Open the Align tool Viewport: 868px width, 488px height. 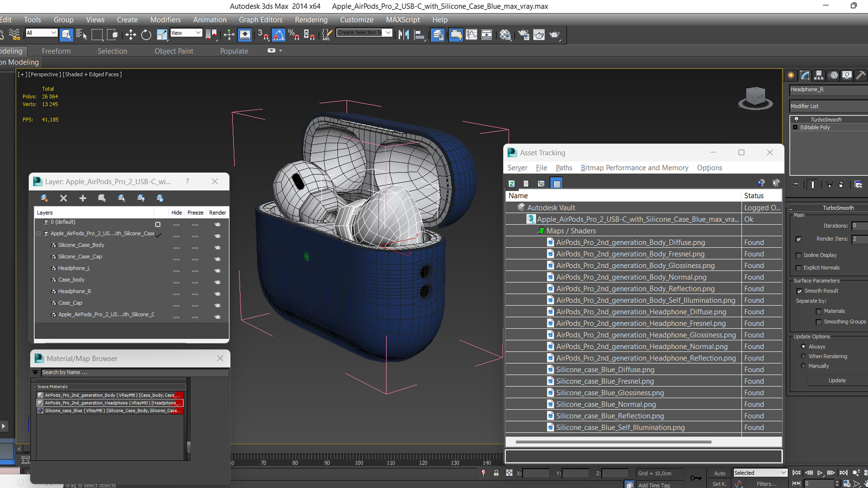pyautogui.click(x=420, y=35)
